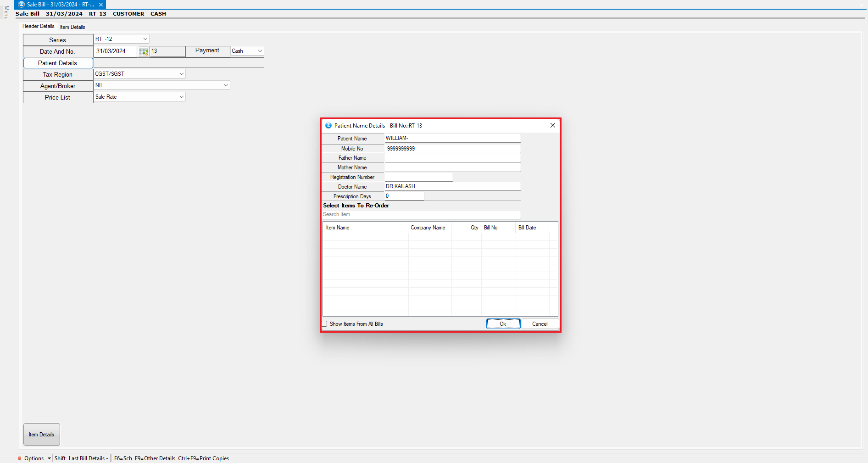Enable Show Items From All Bills checkbox
The image size is (868, 463).
(325, 324)
